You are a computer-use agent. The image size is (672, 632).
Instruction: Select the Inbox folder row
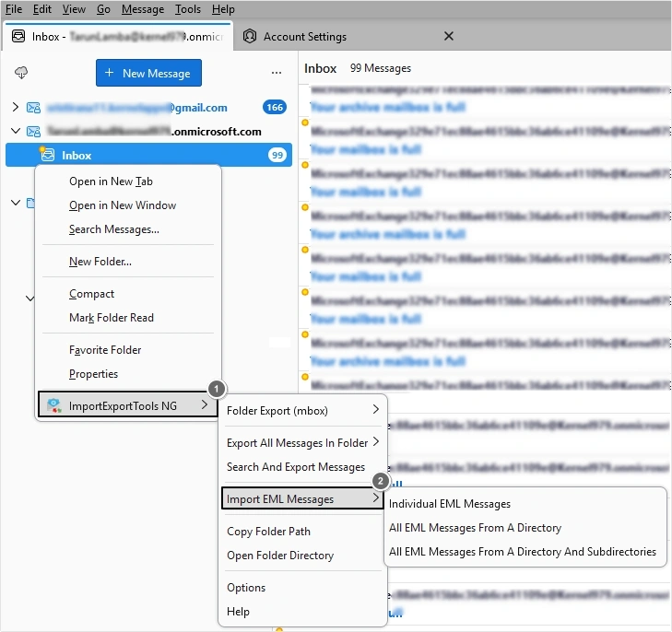click(148, 155)
